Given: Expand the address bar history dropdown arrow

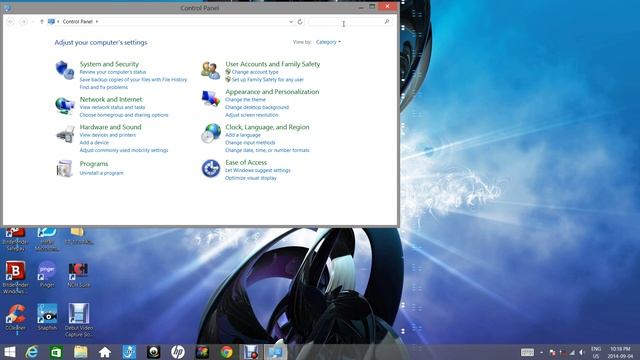Looking at the screenshot, I should tap(291, 22).
